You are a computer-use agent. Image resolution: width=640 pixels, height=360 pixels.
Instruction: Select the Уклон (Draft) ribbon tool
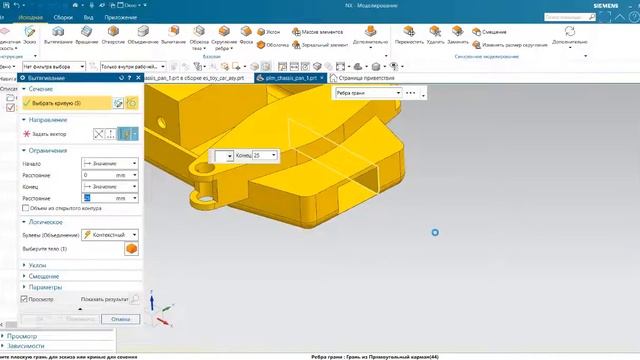269,32
